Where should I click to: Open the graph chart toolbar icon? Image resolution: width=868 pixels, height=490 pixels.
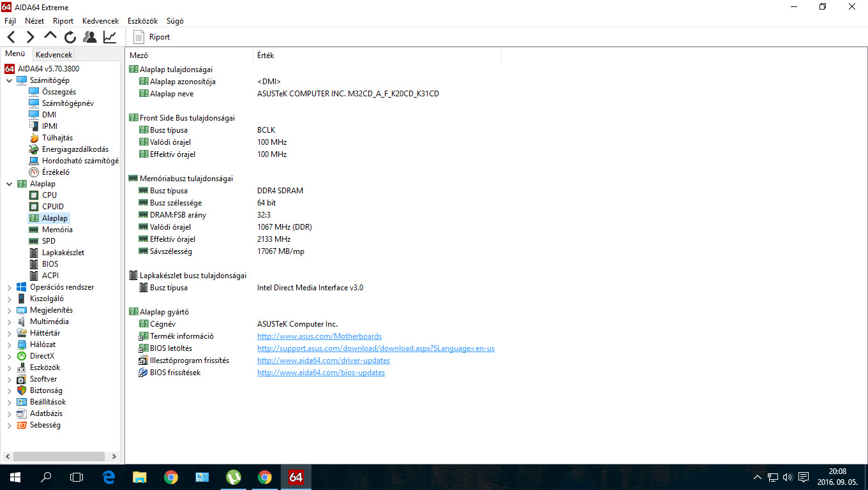[110, 37]
